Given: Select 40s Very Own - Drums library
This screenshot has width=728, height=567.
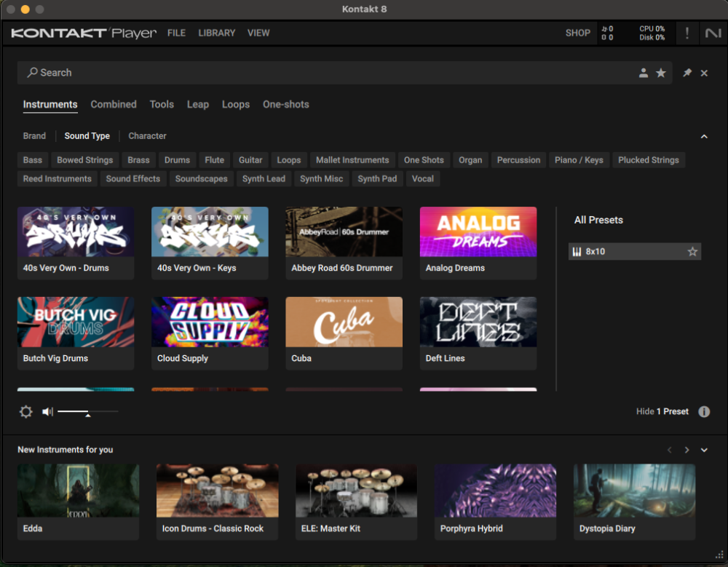Looking at the screenshot, I should point(76,243).
